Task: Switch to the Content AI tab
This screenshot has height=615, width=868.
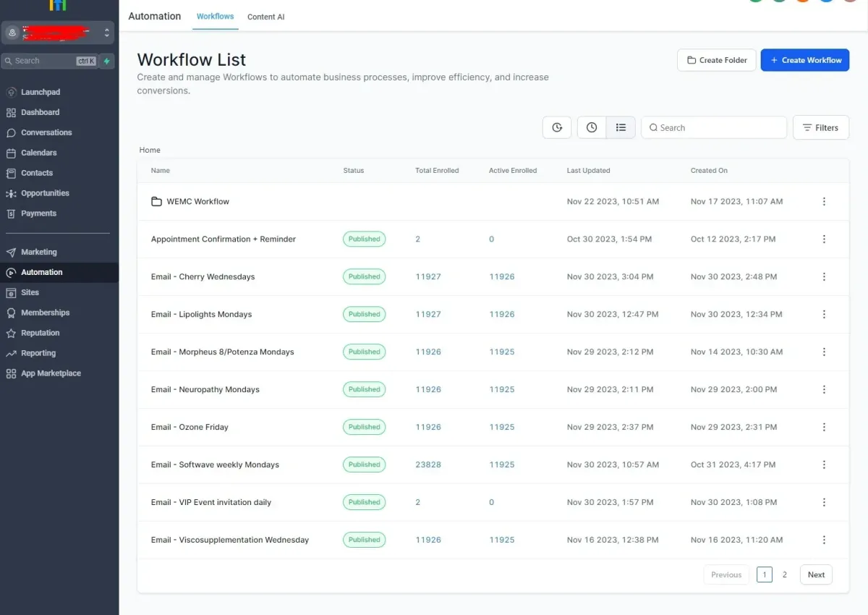Action: (265, 17)
